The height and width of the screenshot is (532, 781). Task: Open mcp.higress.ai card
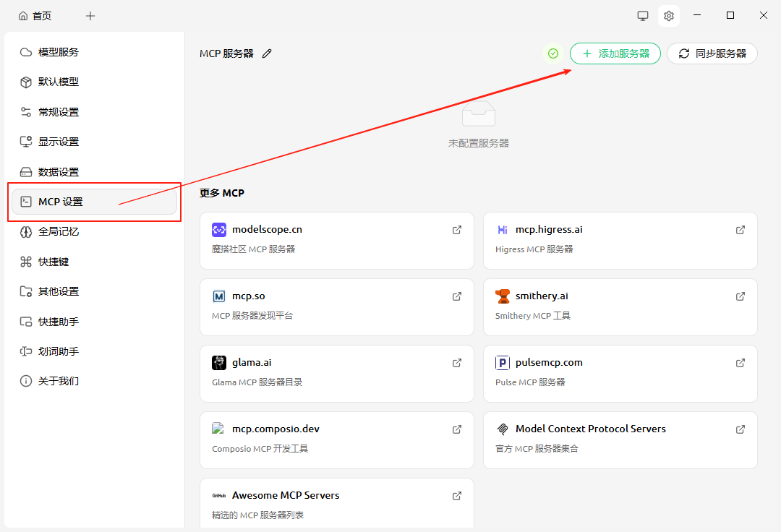point(620,241)
